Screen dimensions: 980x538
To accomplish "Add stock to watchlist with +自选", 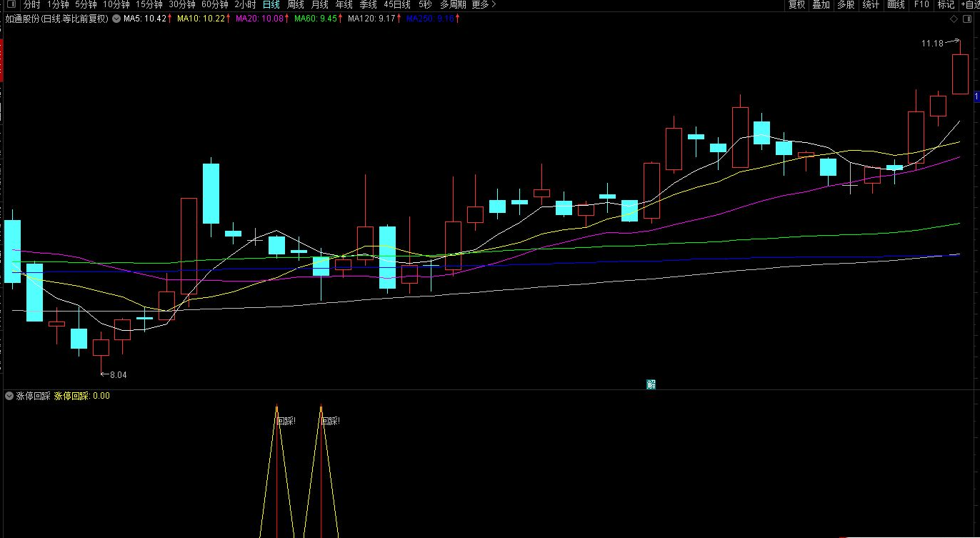I will [x=969, y=4].
